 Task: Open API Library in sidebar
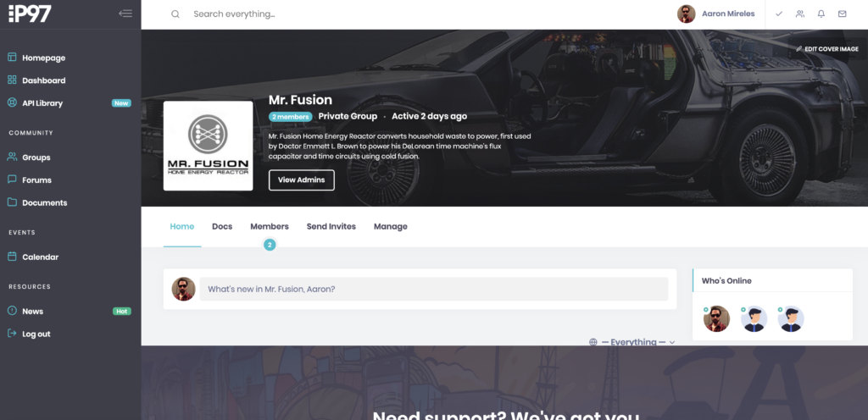pyautogui.click(x=42, y=102)
